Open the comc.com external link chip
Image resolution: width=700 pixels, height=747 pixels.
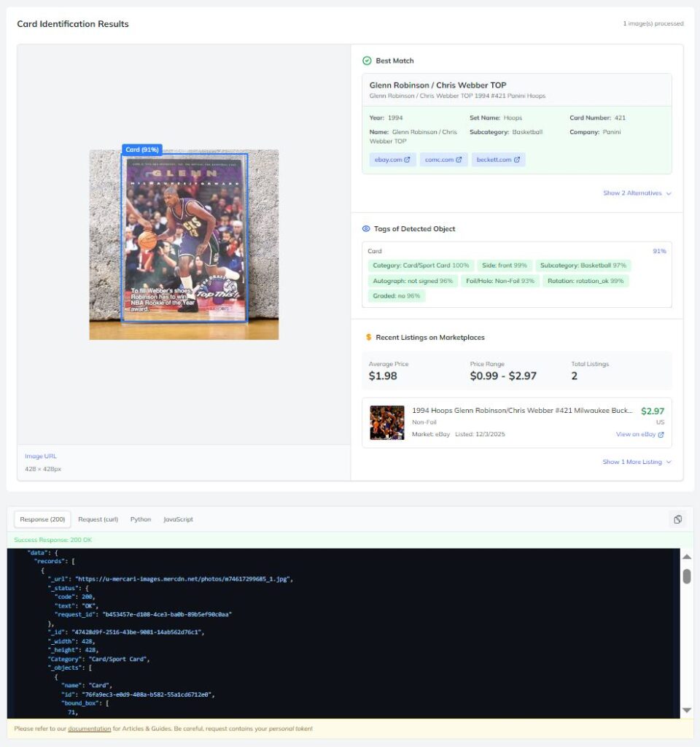point(443,160)
